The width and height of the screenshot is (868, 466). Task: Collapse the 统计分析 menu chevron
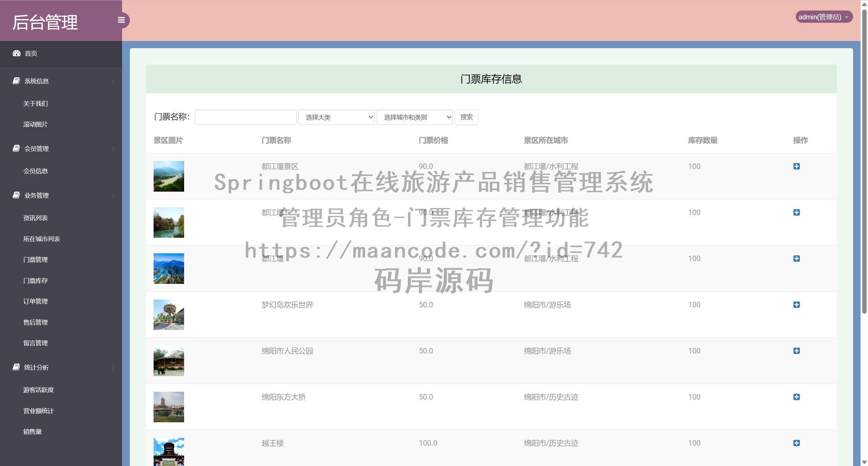113,367
